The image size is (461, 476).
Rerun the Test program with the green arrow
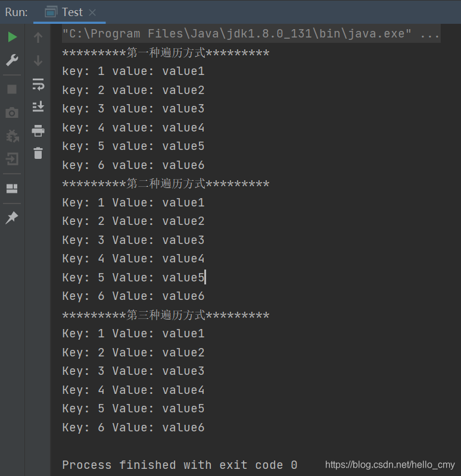point(12,37)
